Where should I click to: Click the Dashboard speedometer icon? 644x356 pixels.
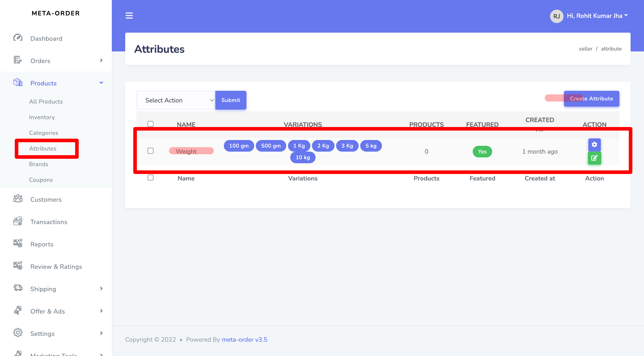pyautogui.click(x=18, y=38)
